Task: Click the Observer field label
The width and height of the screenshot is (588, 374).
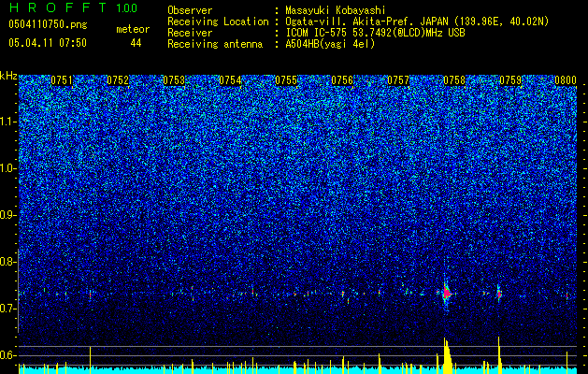Action: [190, 10]
